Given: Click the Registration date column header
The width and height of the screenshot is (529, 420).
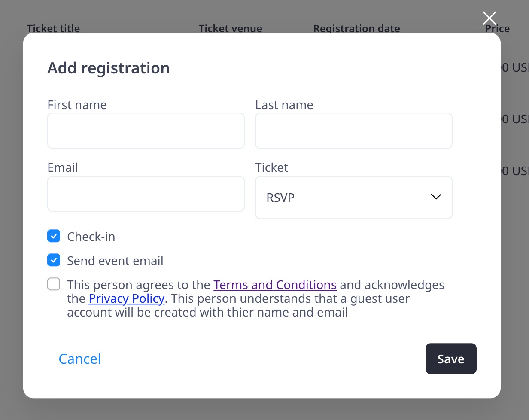Looking at the screenshot, I should point(356,29).
